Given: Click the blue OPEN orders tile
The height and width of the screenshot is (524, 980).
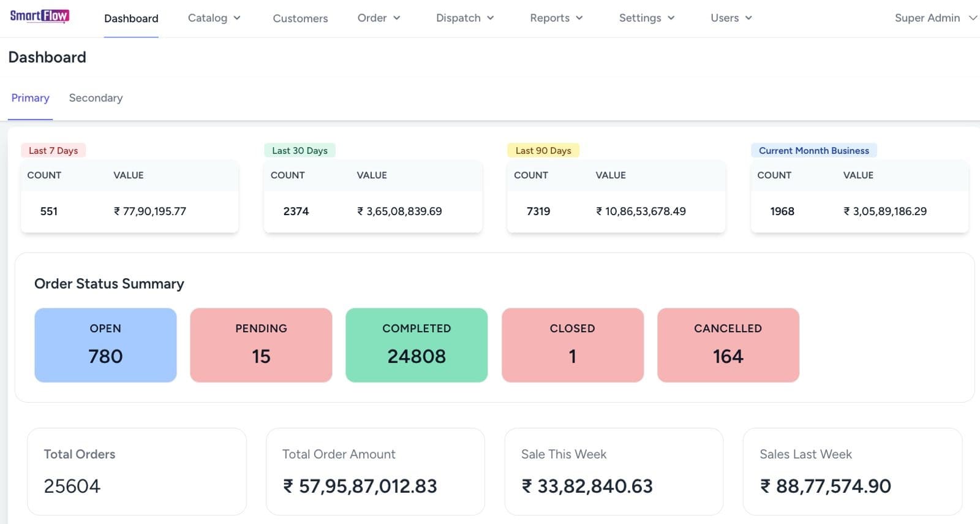Looking at the screenshot, I should tap(105, 345).
